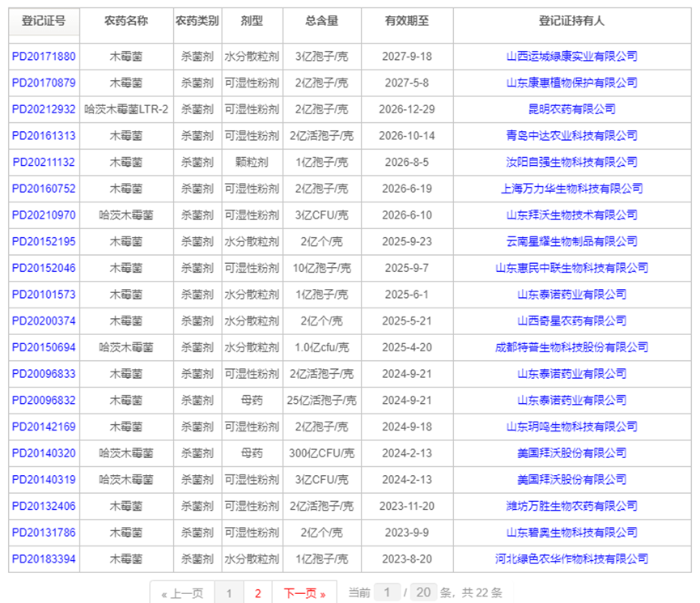This screenshot has width=700, height=603.
Task: View holder 汝阳自强生物科技有限公司
Action: tap(572, 162)
